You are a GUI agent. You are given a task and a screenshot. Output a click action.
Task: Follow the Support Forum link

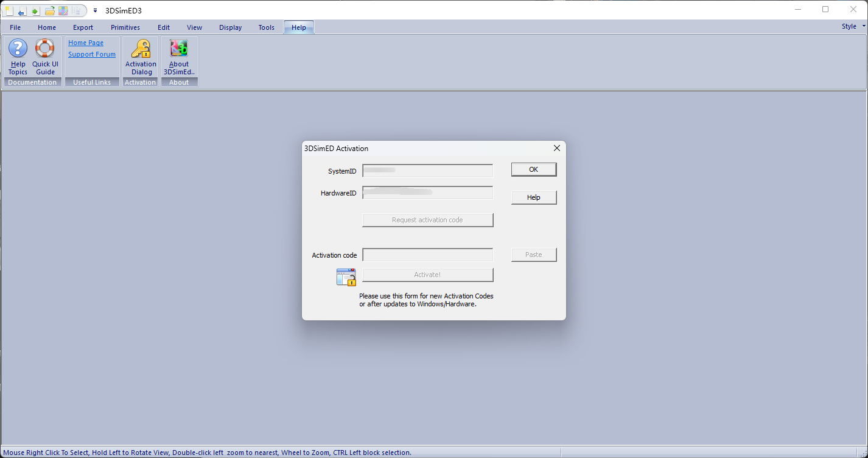(92, 54)
